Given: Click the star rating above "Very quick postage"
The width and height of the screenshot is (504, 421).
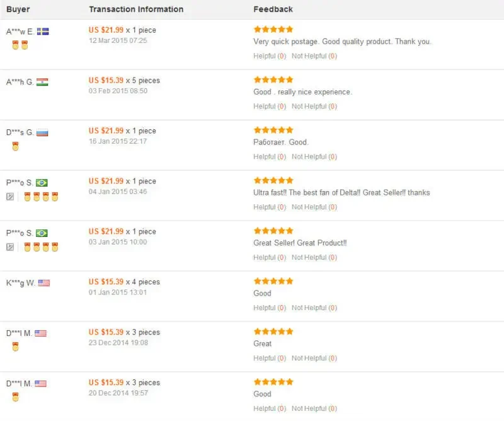Looking at the screenshot, I should click(x=273, y=29).
